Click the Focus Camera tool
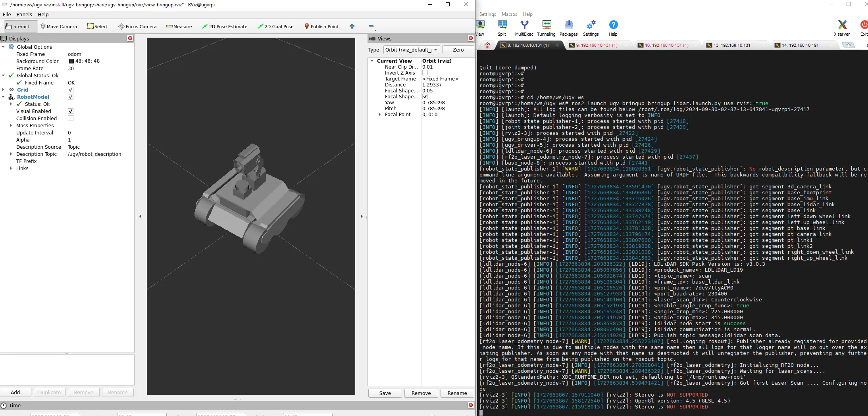The height and width of the screenshot is (416, 868). (137, 27)
